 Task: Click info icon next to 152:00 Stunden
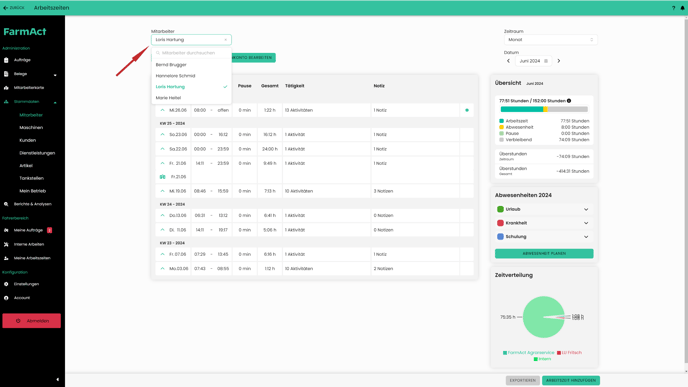click(x=569, y=101)
